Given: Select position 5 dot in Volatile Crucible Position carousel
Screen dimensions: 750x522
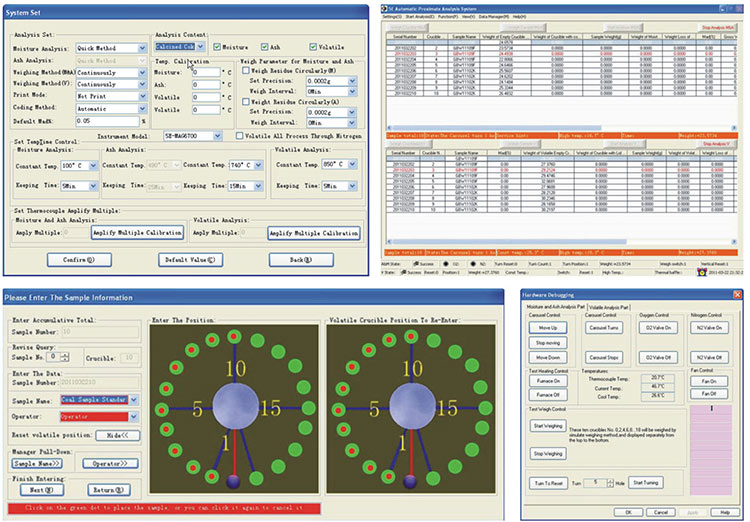Looking at the screenshot, I should (x=339, y=409).
